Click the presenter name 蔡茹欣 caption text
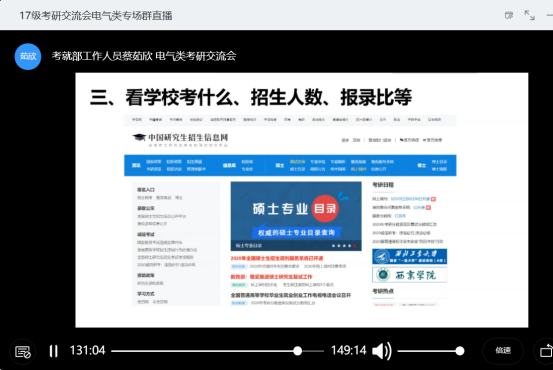Image resolution: width=553 pixels, height=370 pixels. click(137, 56)
